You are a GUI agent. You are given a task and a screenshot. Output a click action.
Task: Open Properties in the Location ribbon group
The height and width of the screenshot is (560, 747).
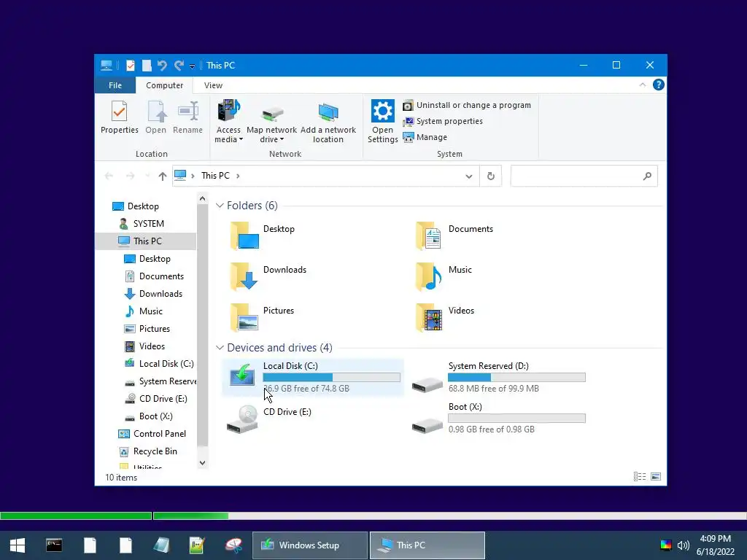[x=119, y=117]
